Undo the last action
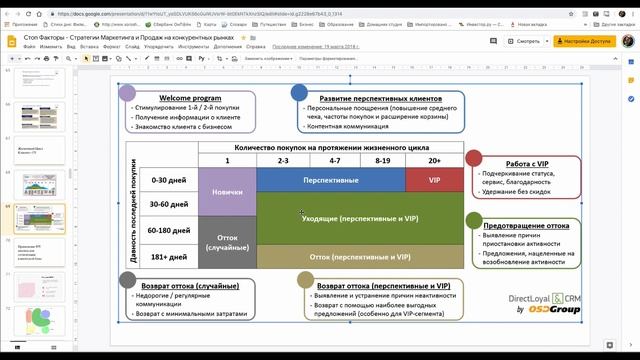This screenshot has width=640, height=360. pos(28,59)
